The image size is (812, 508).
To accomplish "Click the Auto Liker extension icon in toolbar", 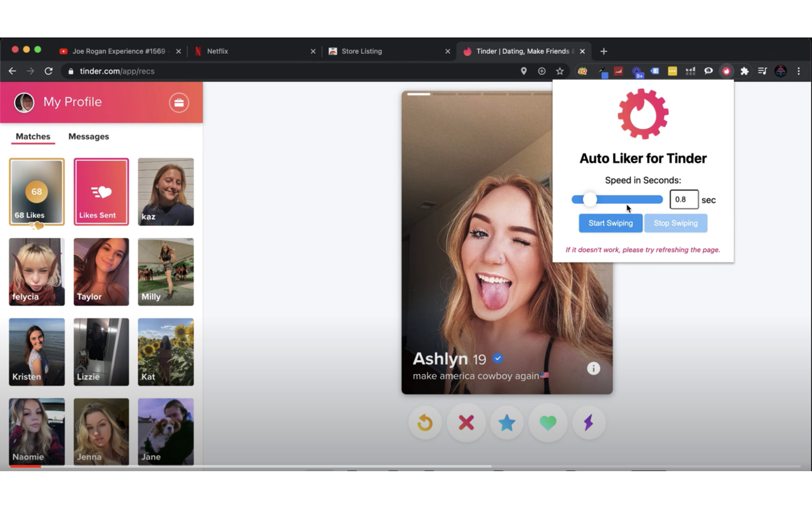I will [x=726, y=71].
